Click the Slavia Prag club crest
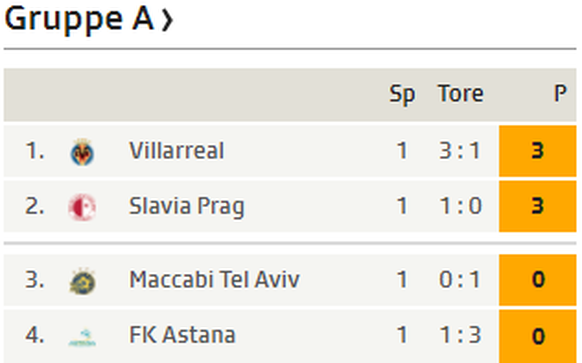 pos(82,207)
